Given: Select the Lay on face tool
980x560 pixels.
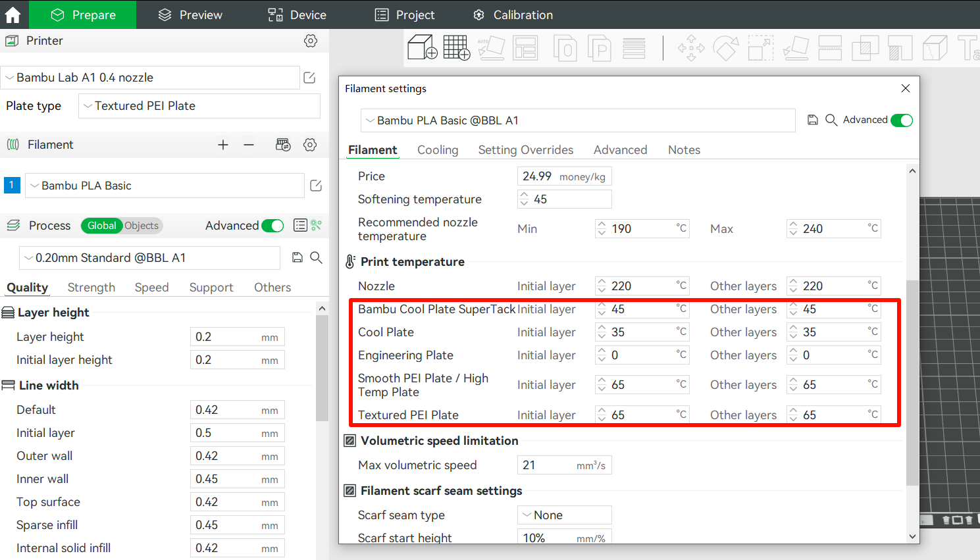Looking at the screenshot, I should pos(796,48).
